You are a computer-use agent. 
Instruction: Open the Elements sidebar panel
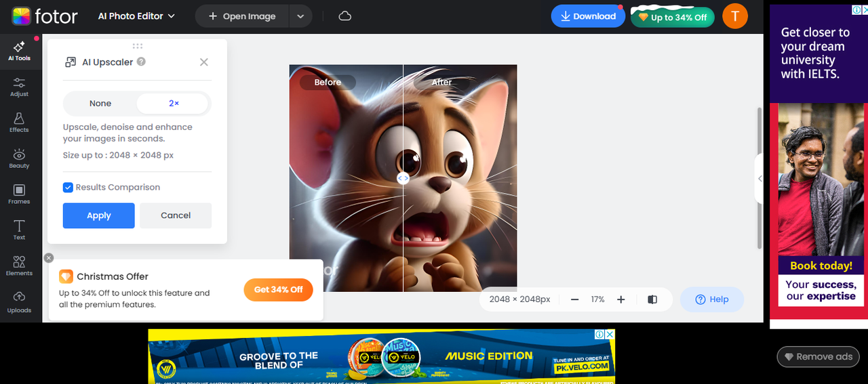19,265
